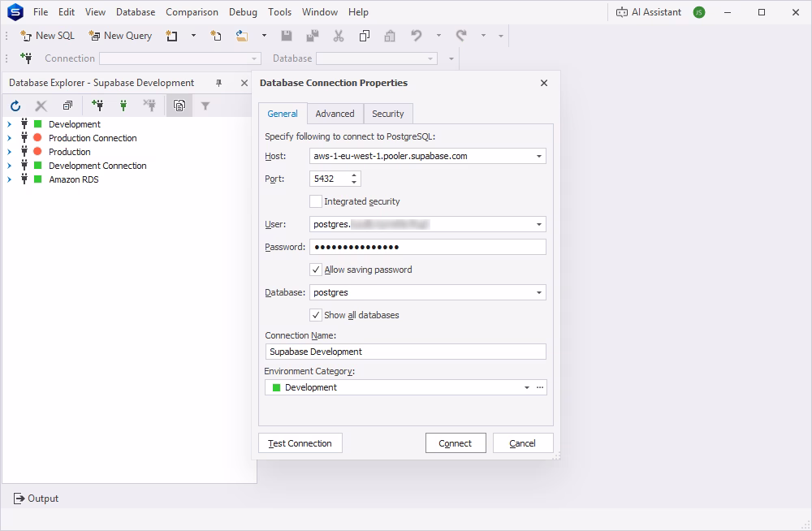Expand the Amazon RDS node
812x531 pixels.
9,179
